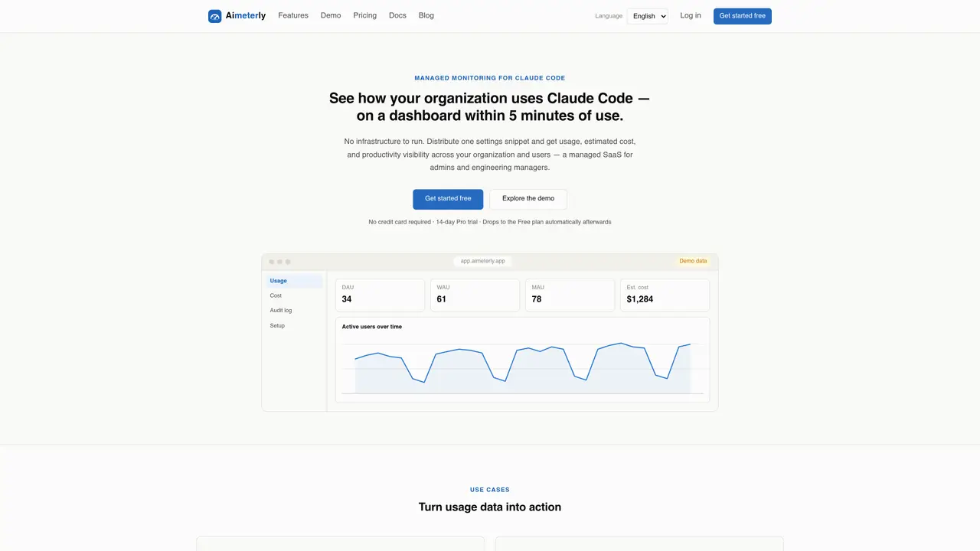Click the Demo data badge
The width and height of the screenshot is (980, 551).
(x=693, y=261)
